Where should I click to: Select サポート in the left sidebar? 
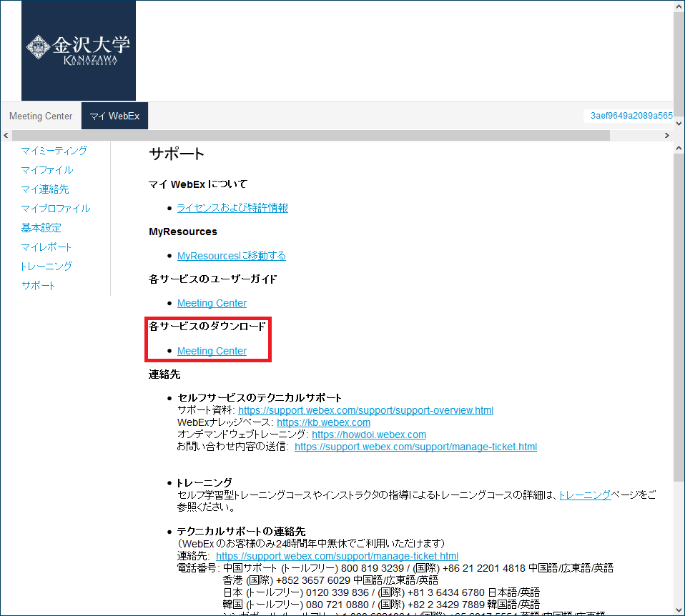tap(38, 286)
